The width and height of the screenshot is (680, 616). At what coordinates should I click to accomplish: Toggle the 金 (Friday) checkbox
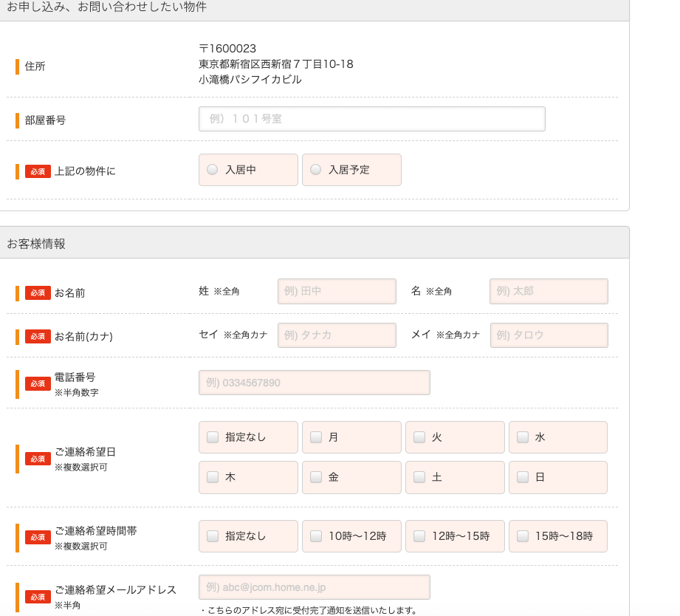pyautogui.click(x=316, y=477)
